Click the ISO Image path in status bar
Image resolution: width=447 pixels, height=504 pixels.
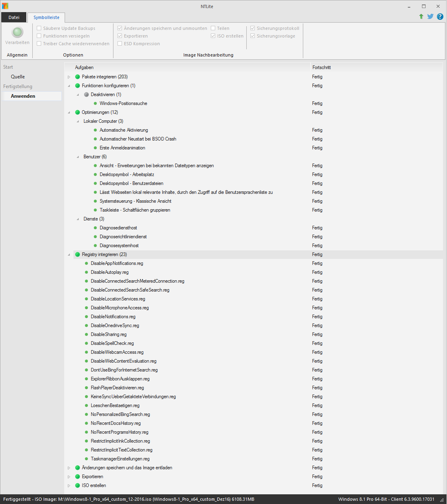point(129,499)
